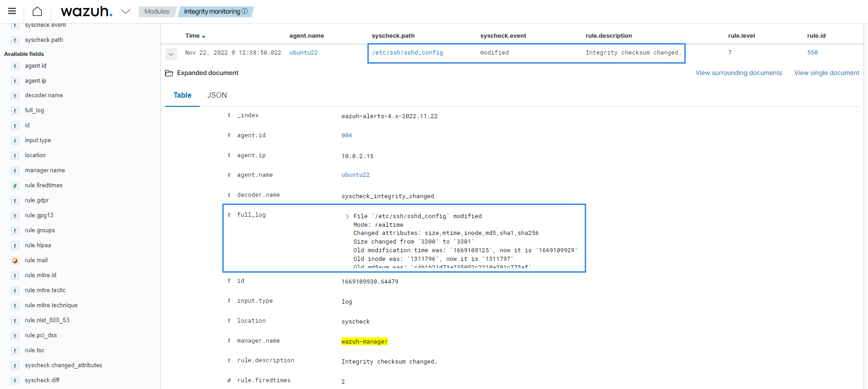Open the Modules breadcrumb
Viewport: 868px width, 389px height.
[x=156, y=11]
